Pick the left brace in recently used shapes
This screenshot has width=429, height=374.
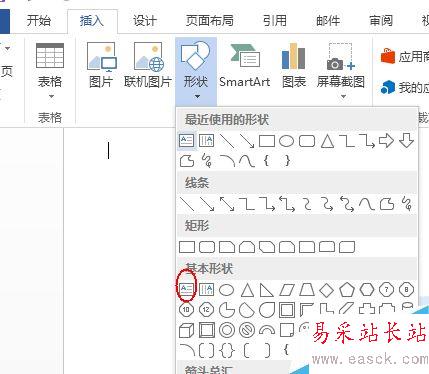pos(266,161)
